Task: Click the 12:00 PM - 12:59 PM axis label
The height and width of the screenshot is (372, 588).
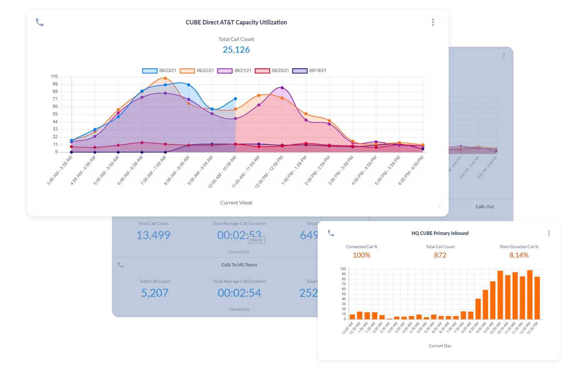Action: (x=269, y=172)
